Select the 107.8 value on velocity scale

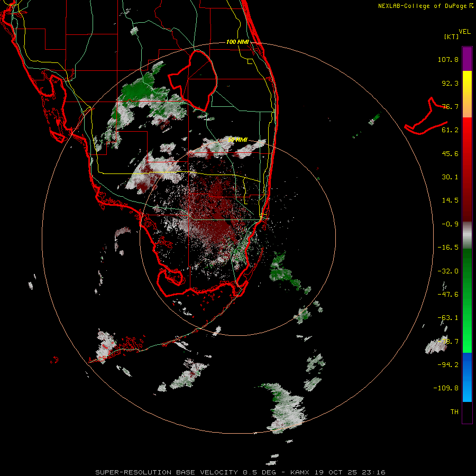(448, 59)
